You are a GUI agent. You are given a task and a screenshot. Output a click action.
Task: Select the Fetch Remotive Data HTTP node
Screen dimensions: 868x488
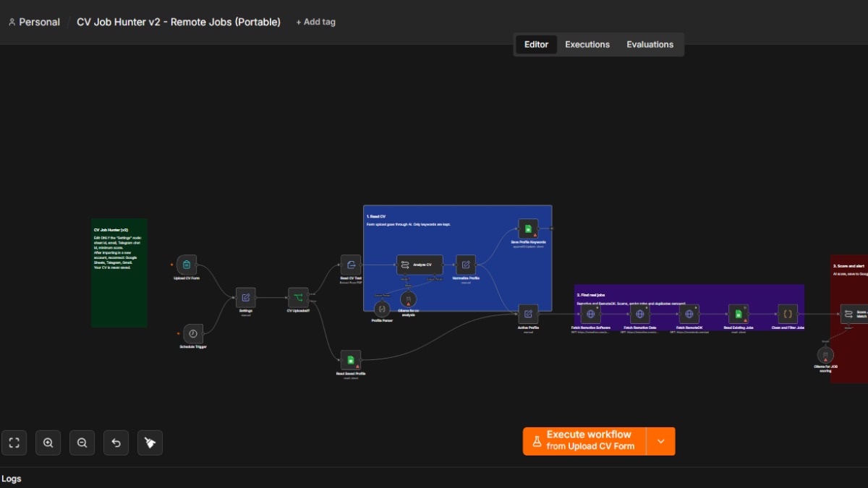click(639, 314)
